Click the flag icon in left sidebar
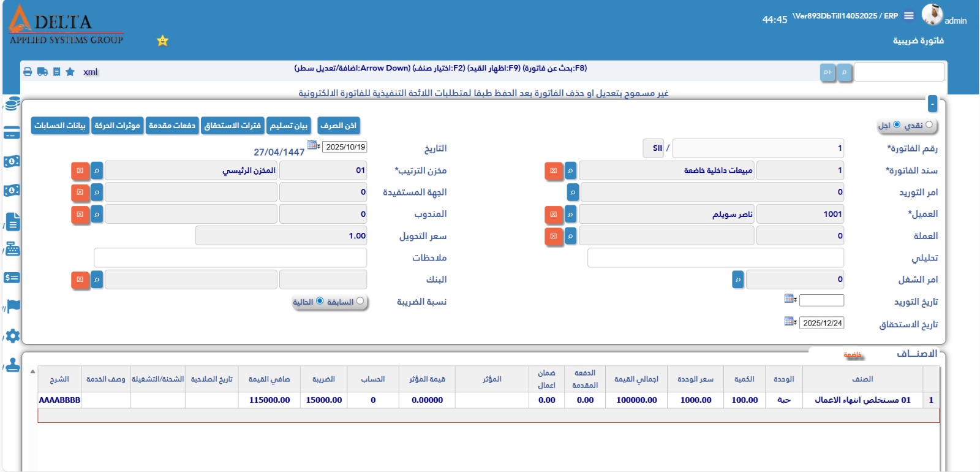Image resolution: width=980 pixels, height=472 pixels. point(13,306)
